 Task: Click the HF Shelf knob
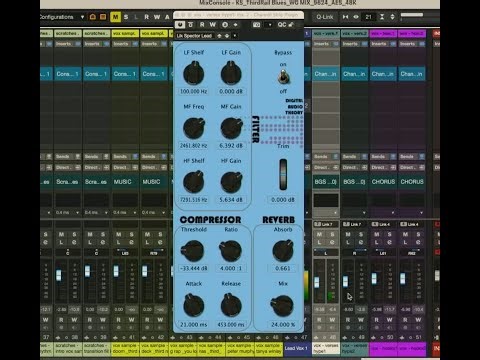click(x=194, y=182)
